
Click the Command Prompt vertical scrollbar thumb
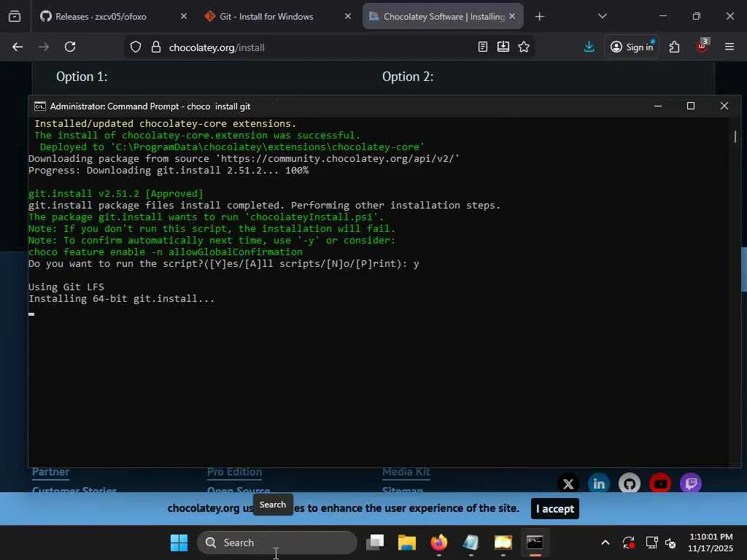click(735, 136)
